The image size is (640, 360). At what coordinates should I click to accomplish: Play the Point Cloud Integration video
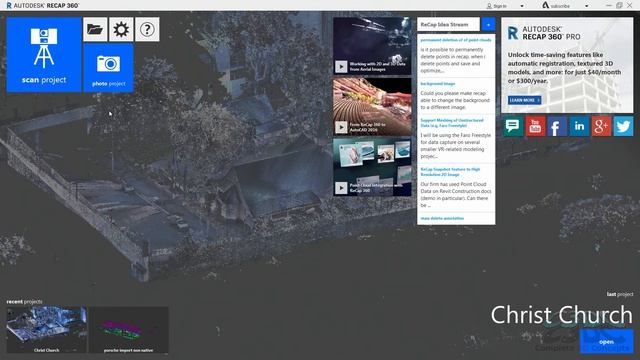click(x=341, y=188)
